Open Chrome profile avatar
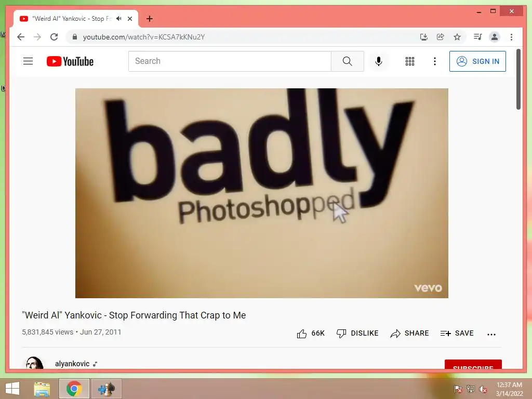The height and width of the screenshot is (399, 532). (x=495, y=37)
